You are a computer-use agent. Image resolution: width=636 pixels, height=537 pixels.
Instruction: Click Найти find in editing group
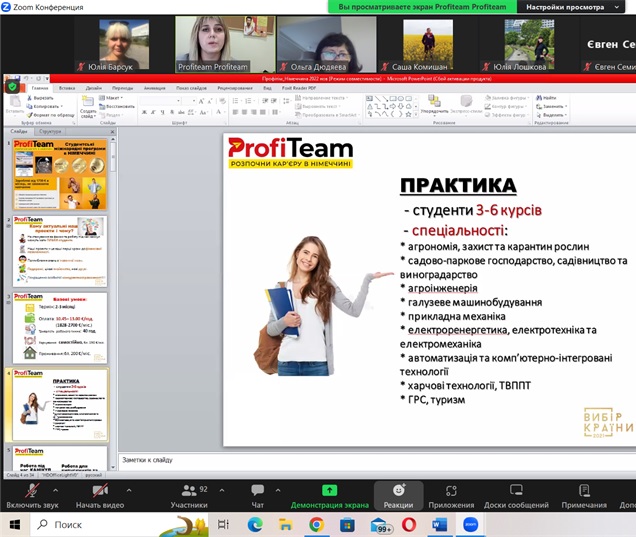tap(546, 98)
